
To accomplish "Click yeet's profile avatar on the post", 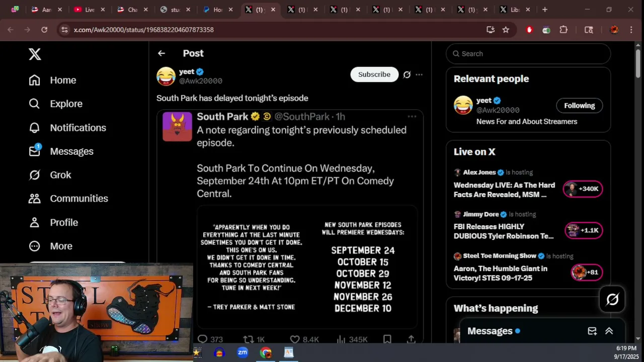I will 166,76.
